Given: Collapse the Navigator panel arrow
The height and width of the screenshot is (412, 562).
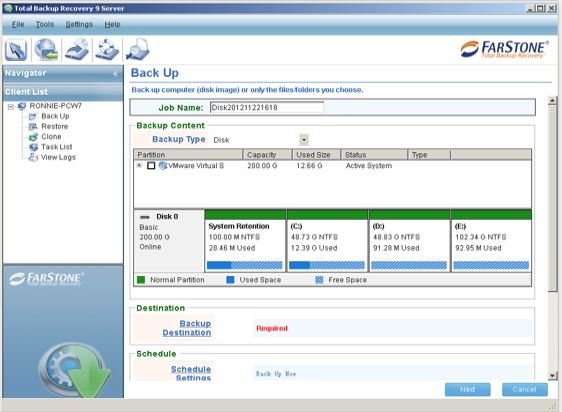Looking at the screenshot, I should point(115,74).
